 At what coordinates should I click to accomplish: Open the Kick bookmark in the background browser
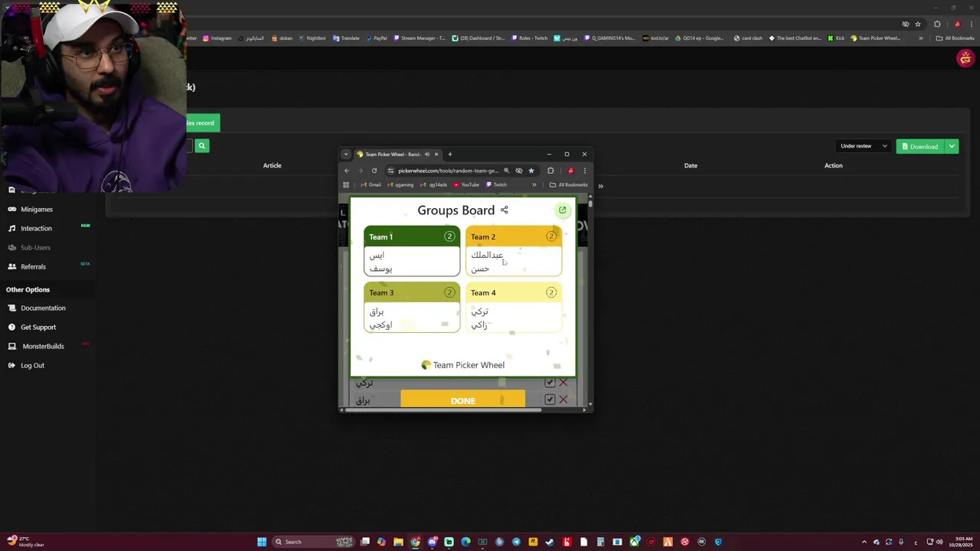836,38
